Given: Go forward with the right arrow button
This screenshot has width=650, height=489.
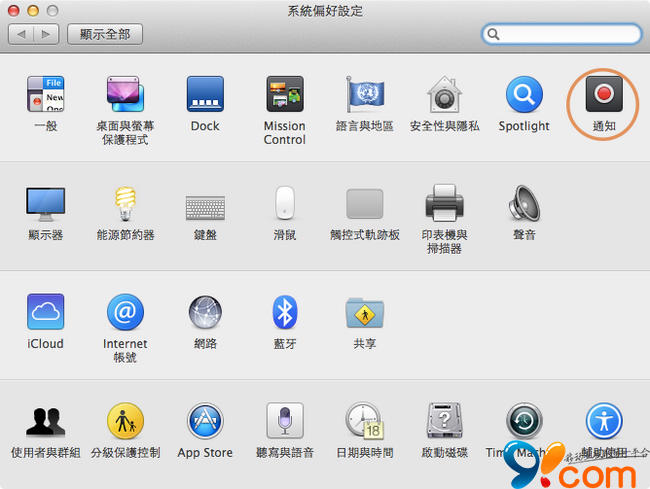Looking at the screenshot, I should coord(46,34).
